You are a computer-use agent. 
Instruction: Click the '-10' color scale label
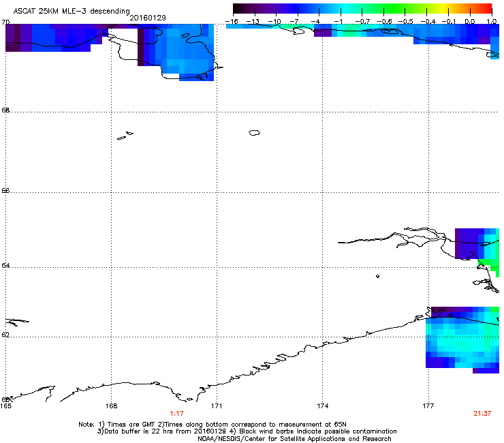(274, 22)
